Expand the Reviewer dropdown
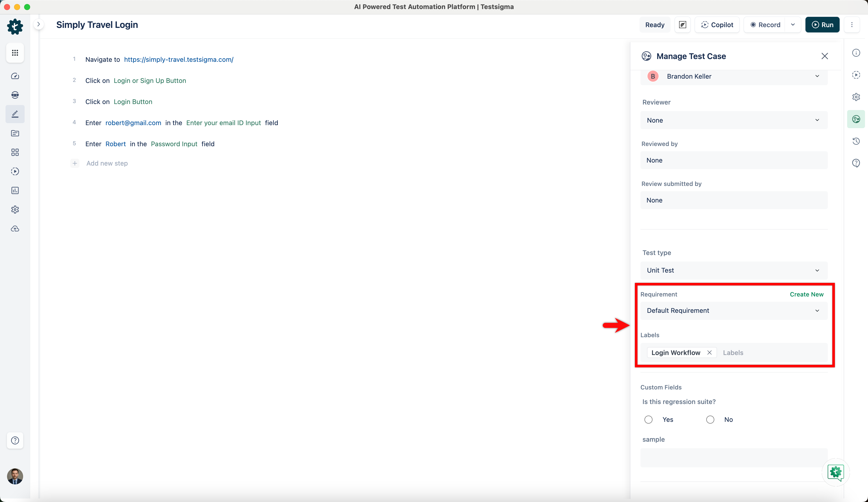 (734, 120)
